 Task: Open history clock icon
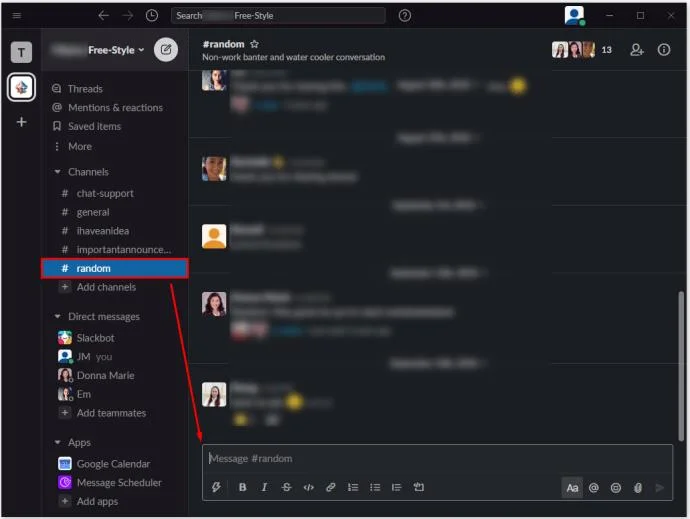tap(152, 15)
